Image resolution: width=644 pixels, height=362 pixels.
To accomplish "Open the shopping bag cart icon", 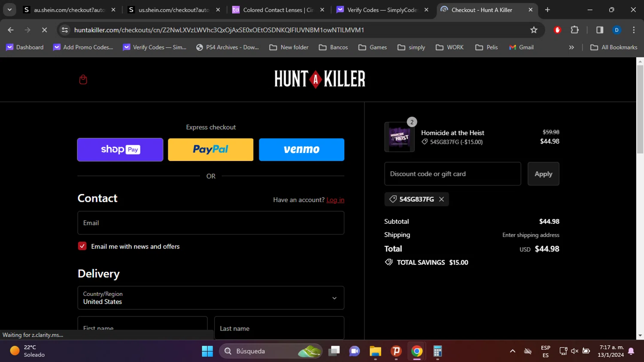I will (x=83, y=79).
